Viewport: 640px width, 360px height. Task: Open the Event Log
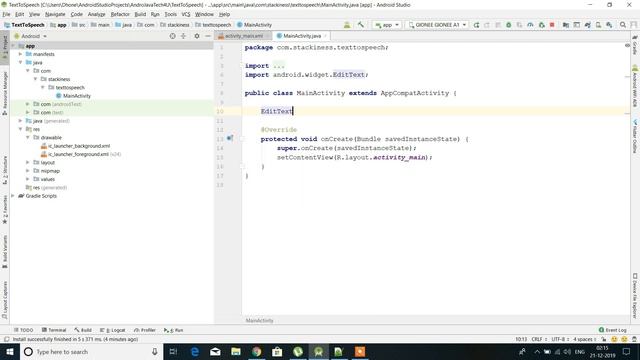tap(613, 330)
